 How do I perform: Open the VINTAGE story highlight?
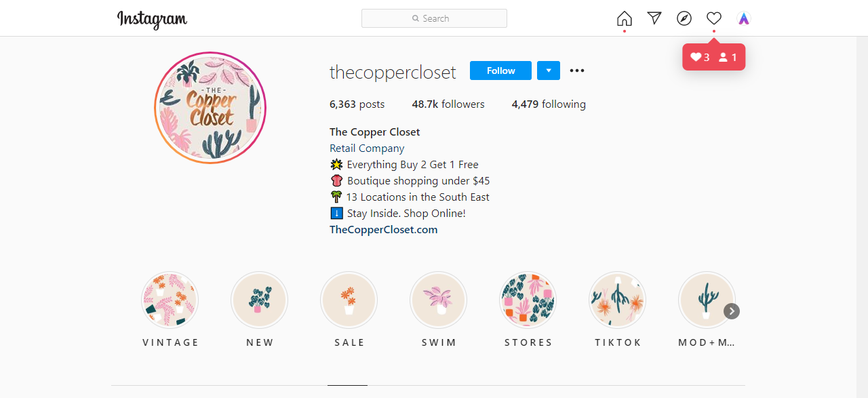point(170,300)
